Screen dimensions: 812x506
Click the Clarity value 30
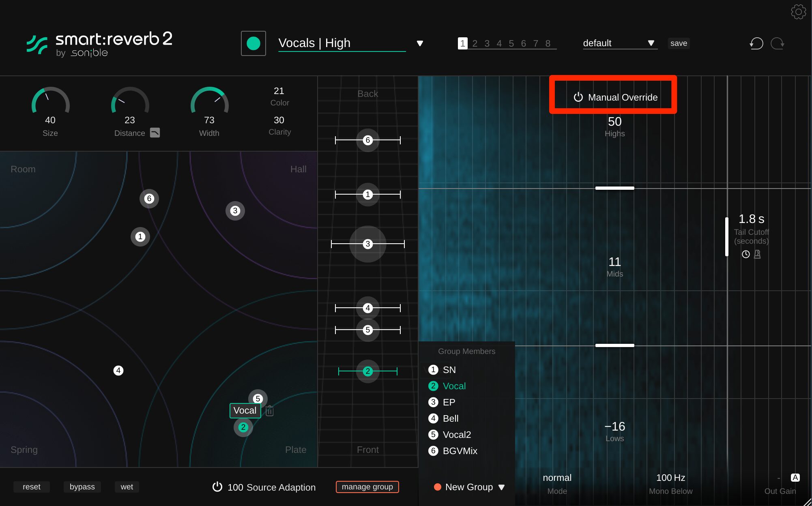click(x=279, y=120)
